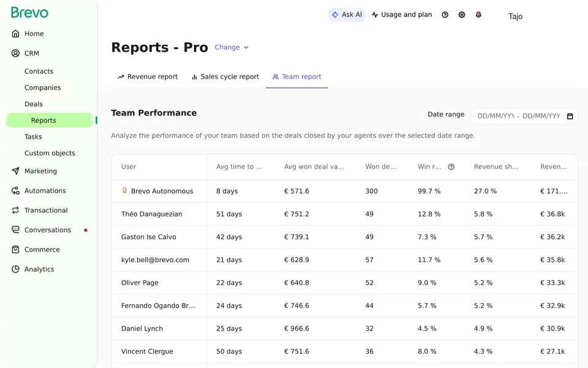588x368 pixels.
Task: Open settings gear icon in header
Action: [x=462, y=15]
